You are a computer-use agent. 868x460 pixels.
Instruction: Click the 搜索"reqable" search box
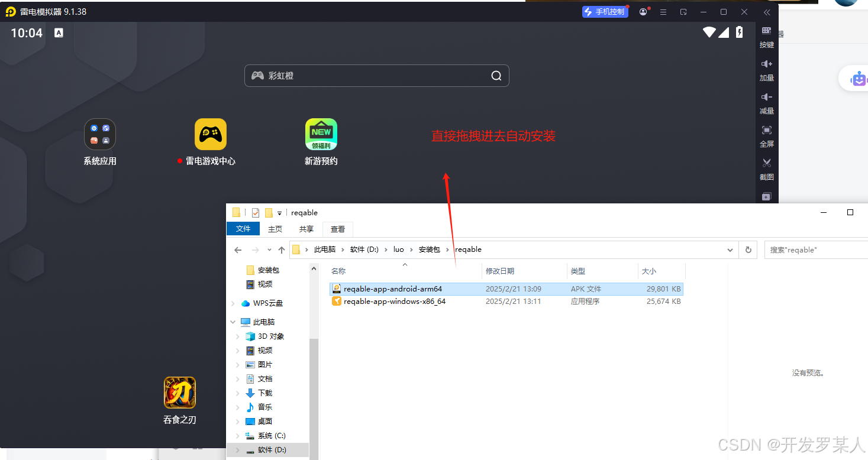(x=816, y=250)
